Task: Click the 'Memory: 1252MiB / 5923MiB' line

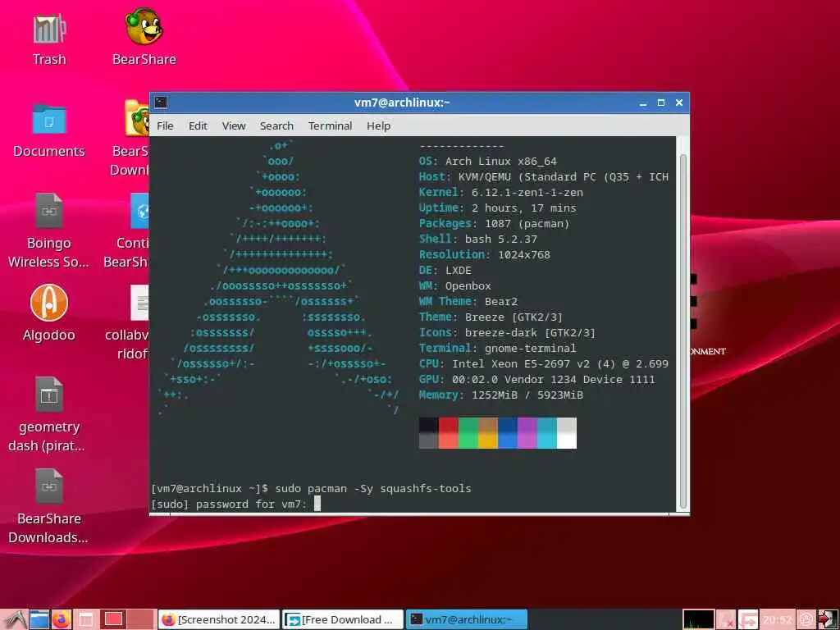Action: (501, 395)
